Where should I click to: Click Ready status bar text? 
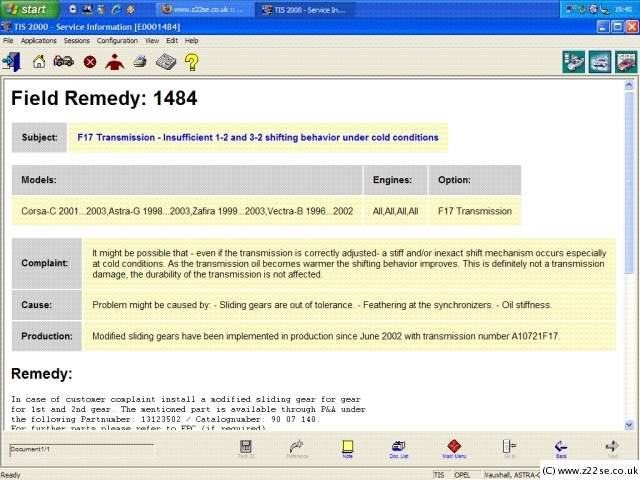tap(11, 475)
